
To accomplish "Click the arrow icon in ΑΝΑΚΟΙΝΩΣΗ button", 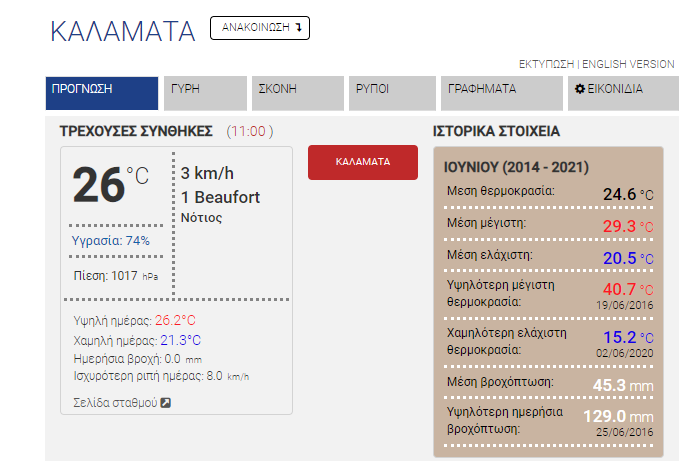I will 299,28.
